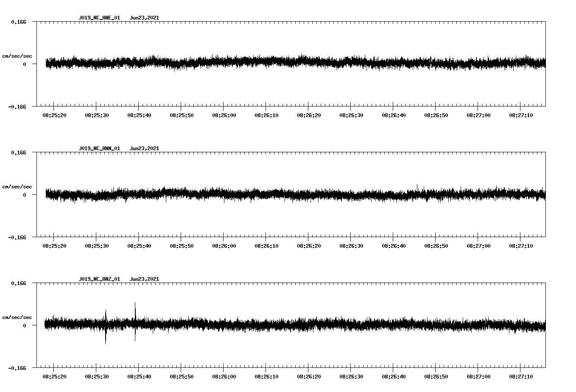Viewport: 576px width, 392px height.
Task: Click 08:25:40 time label on the HNZ axis
Action: tap(139, 377)
